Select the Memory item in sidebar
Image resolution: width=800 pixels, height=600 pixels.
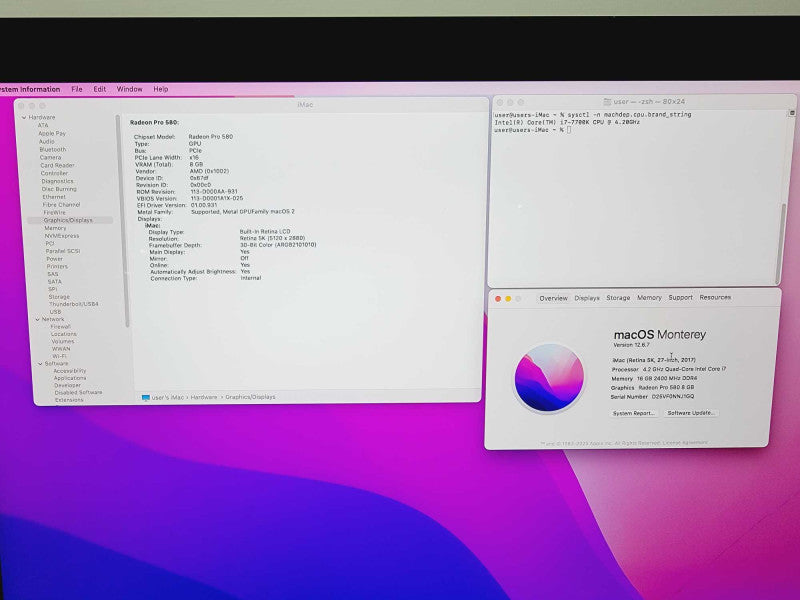55,228
